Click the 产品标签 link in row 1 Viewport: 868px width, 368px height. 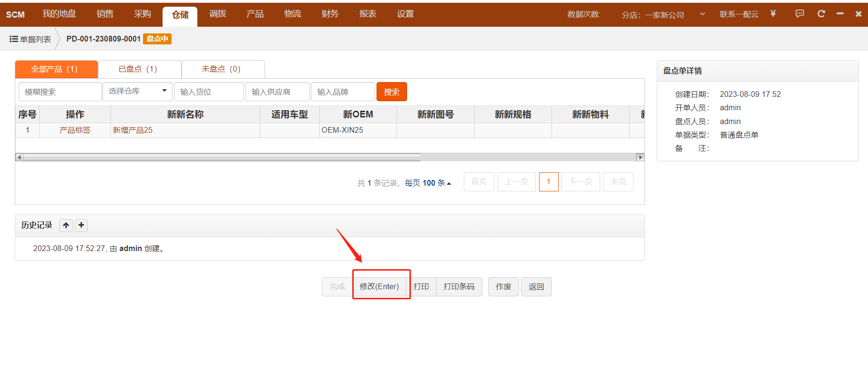click(x=75, y=130)
